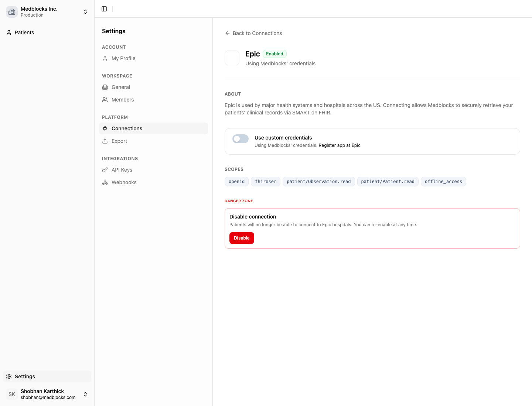Click the openid scope chip

(x=236, y=182)
